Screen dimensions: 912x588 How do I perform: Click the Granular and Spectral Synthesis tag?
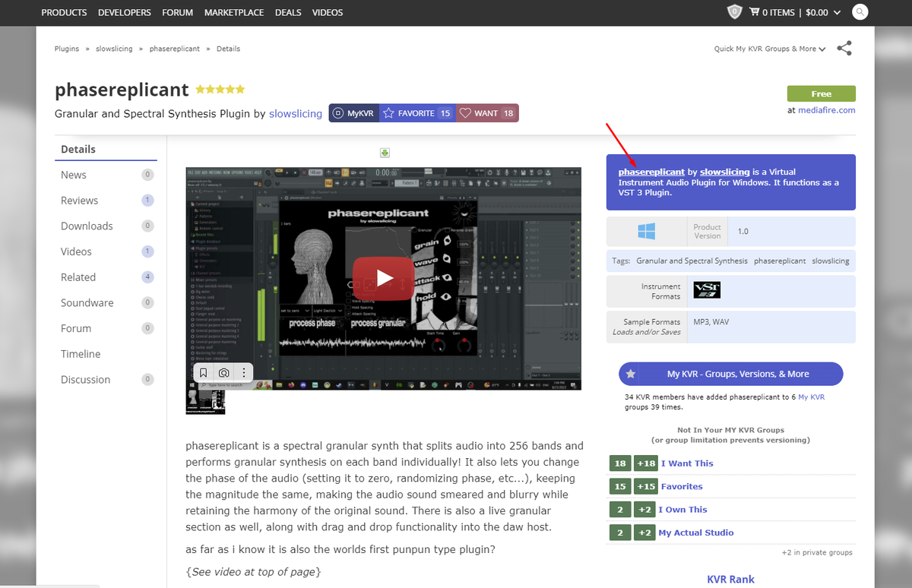click(692, 261)
